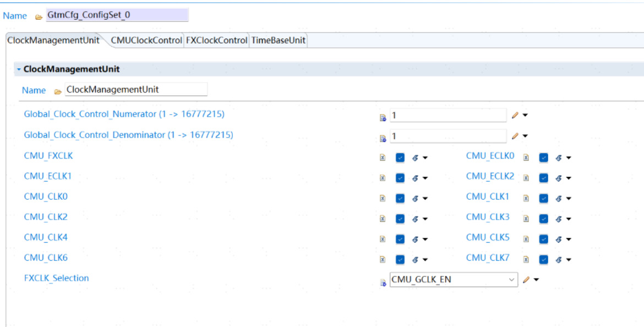
Task: Switch to the FXClockControl tab
Action: click(216, 41)
